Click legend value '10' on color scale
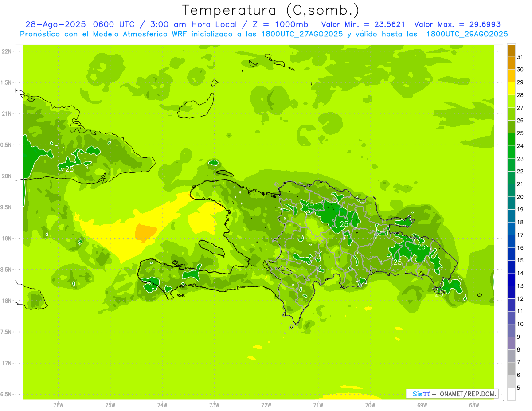 coord(520,324)
